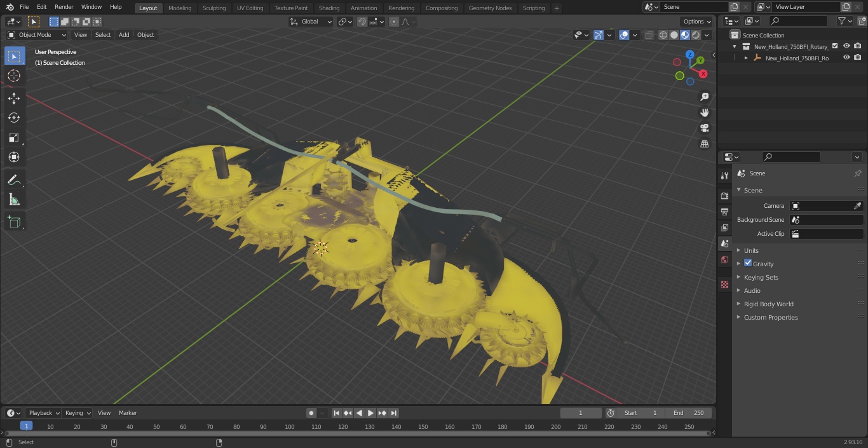The height and width of the screenshot is (448, 868).
Task: Toggle viewport overlays display
Action: 624,35
